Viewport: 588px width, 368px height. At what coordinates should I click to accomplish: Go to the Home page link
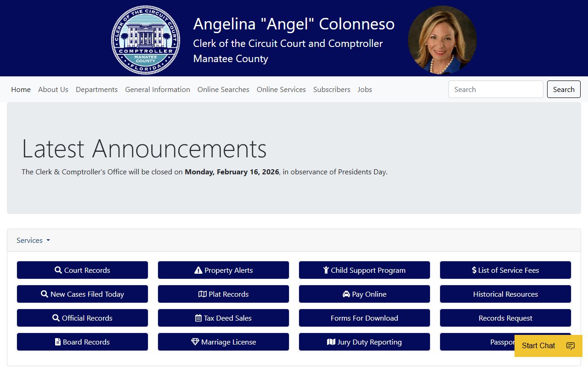click(21, 89)
